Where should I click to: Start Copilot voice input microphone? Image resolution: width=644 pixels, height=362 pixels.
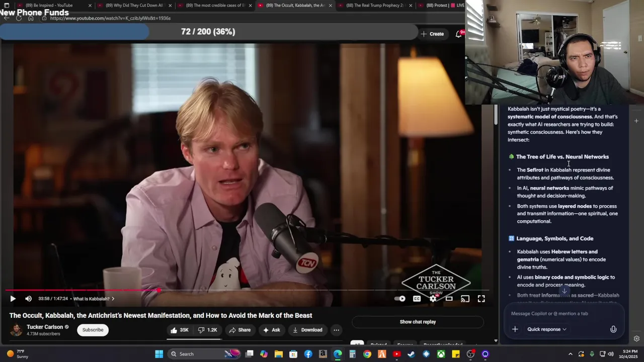click(613, 329)
